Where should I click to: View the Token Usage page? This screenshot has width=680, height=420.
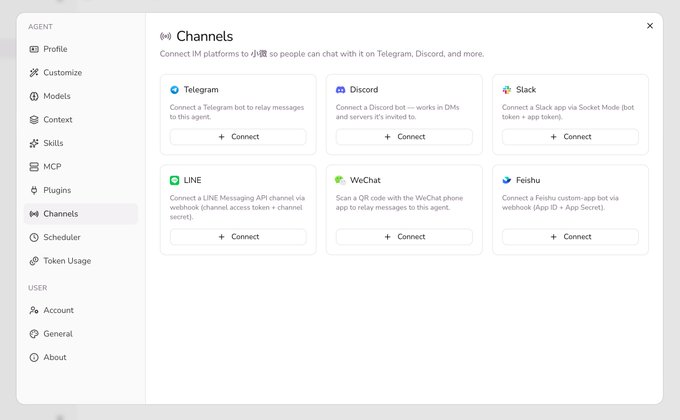[81, 261]
